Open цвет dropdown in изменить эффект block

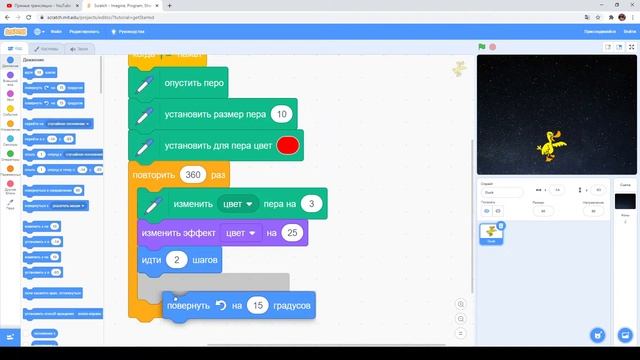[240, 233]
